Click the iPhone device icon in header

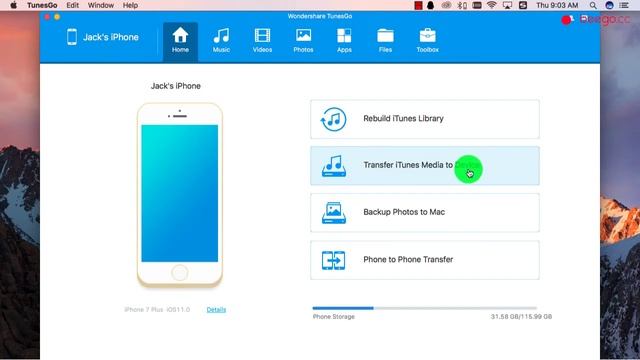pos(72,37)
